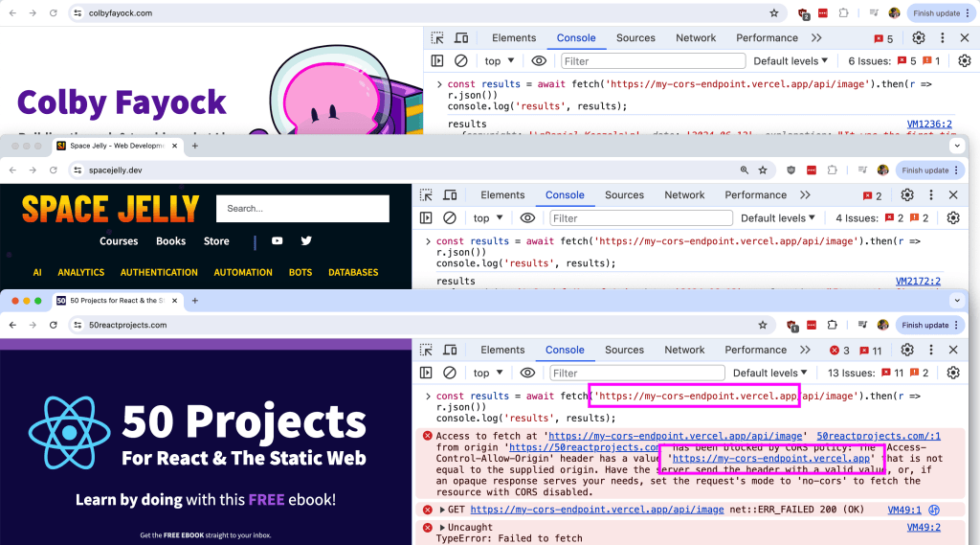Click zoom magnifier icon in spacejelly address bar
The image size is (980, 545).
[745, 170]
